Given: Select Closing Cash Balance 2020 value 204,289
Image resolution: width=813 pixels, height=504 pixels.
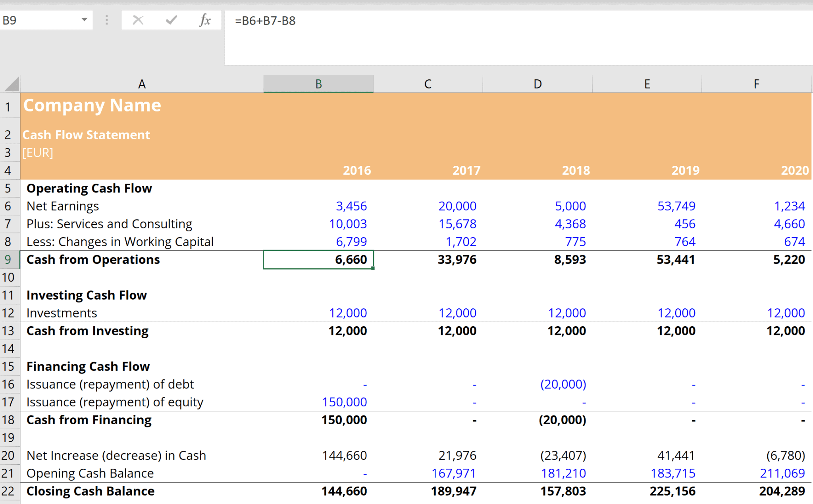Looking at the screenshot, I should tap(782, 491).
